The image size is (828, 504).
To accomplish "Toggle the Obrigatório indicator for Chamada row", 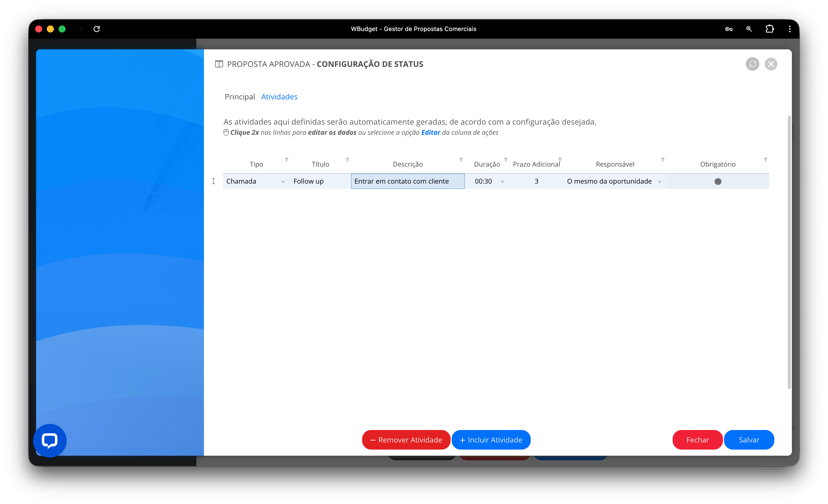I will pos(718,182).
